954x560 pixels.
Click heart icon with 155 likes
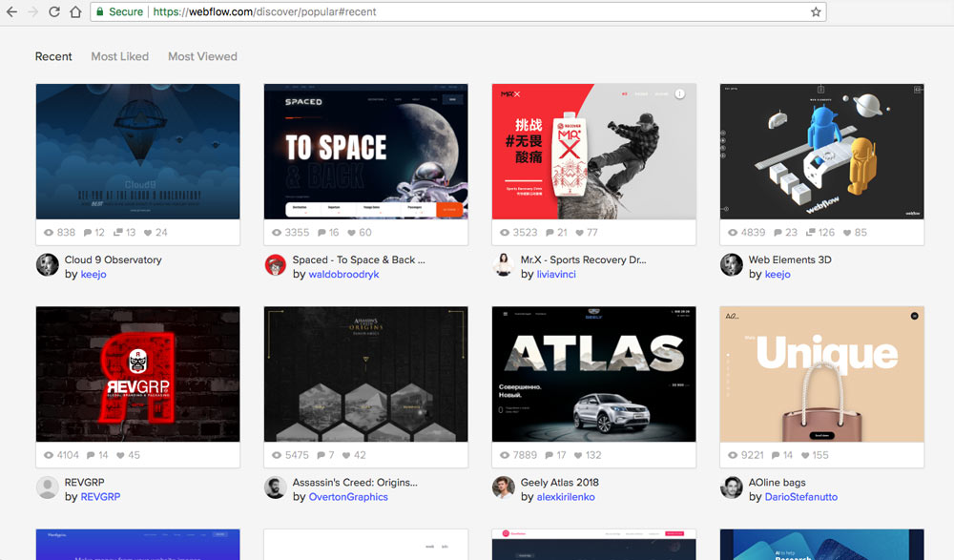(805, 455)
